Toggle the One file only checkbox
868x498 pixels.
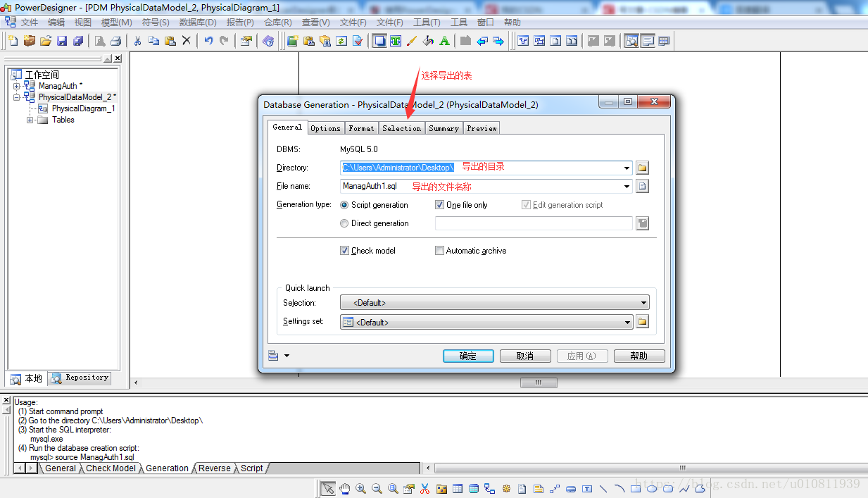coord(439,205)
